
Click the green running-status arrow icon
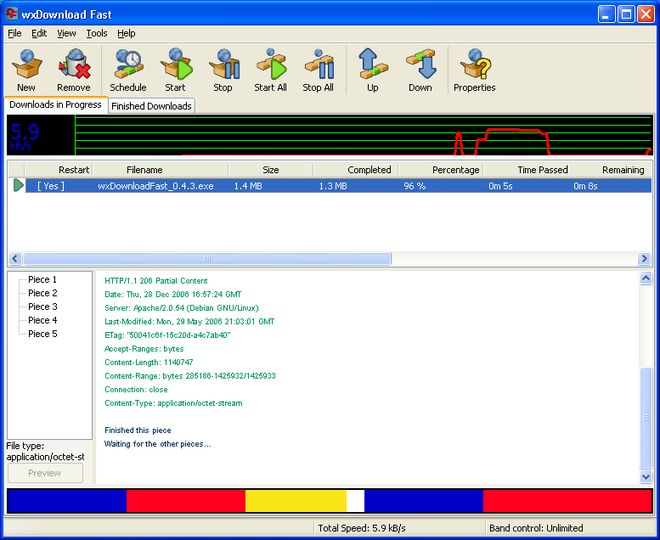[x=18, y=185]
